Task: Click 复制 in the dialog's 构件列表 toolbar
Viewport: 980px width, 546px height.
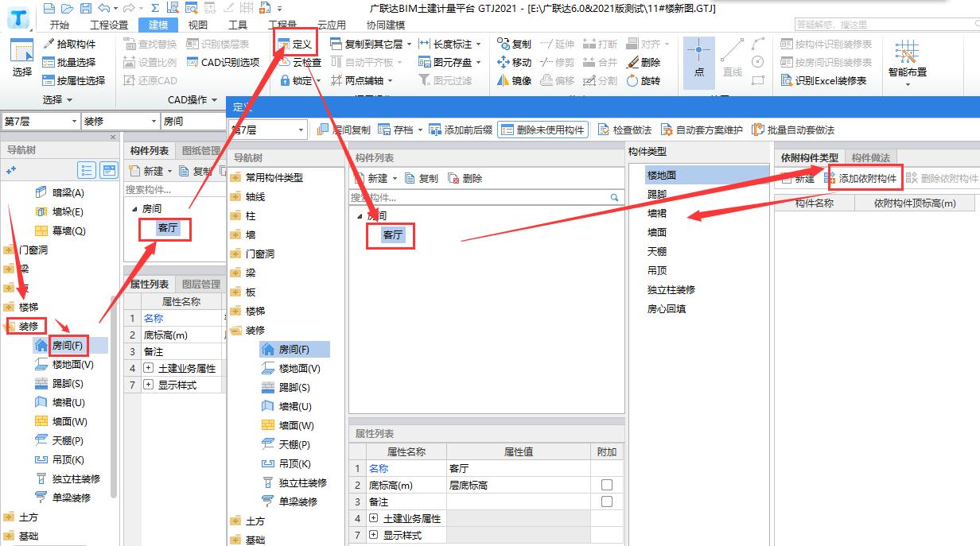Action: [422, 178]
